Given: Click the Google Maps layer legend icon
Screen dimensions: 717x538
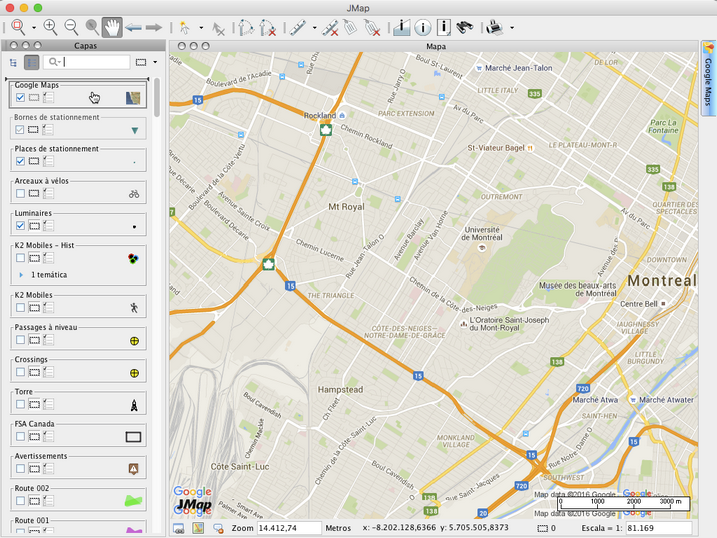Looking at the screenshot, I should [x=133, y=98].
